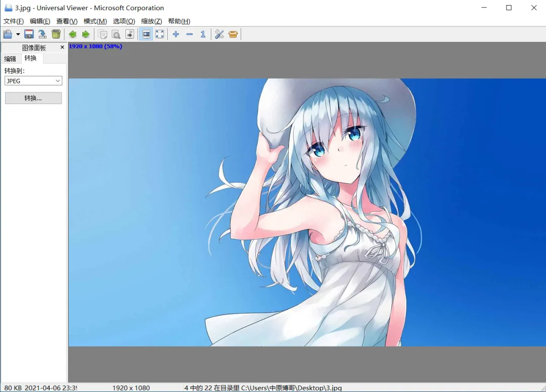Screen dimensions: 546x392
Task: Open settings via wrench and screwdriver icon
Action: tap(219, 34)
